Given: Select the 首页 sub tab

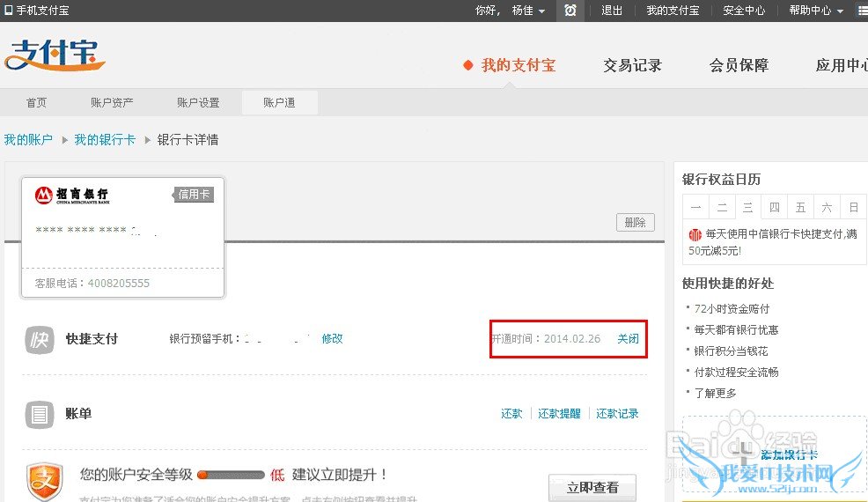Looking at the screenshot, I should click(37, 102).
